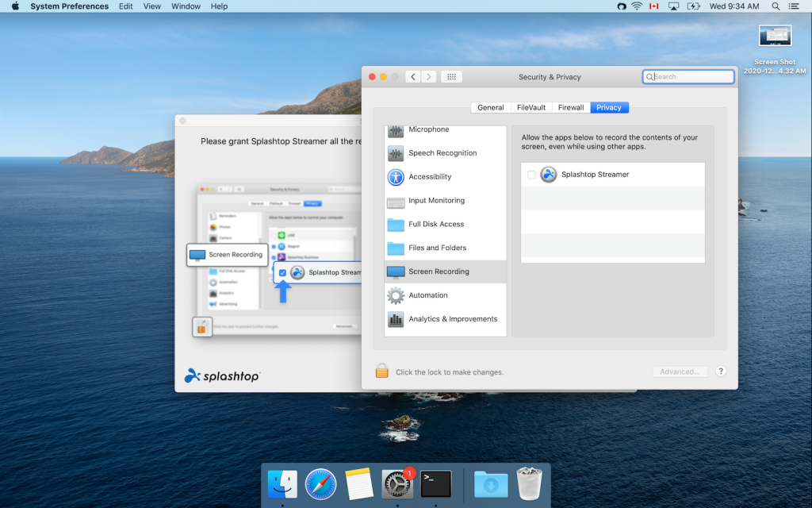
Task: Launch Terminal from the Dock
Action: pyautogui.click(x=436, y=484)
